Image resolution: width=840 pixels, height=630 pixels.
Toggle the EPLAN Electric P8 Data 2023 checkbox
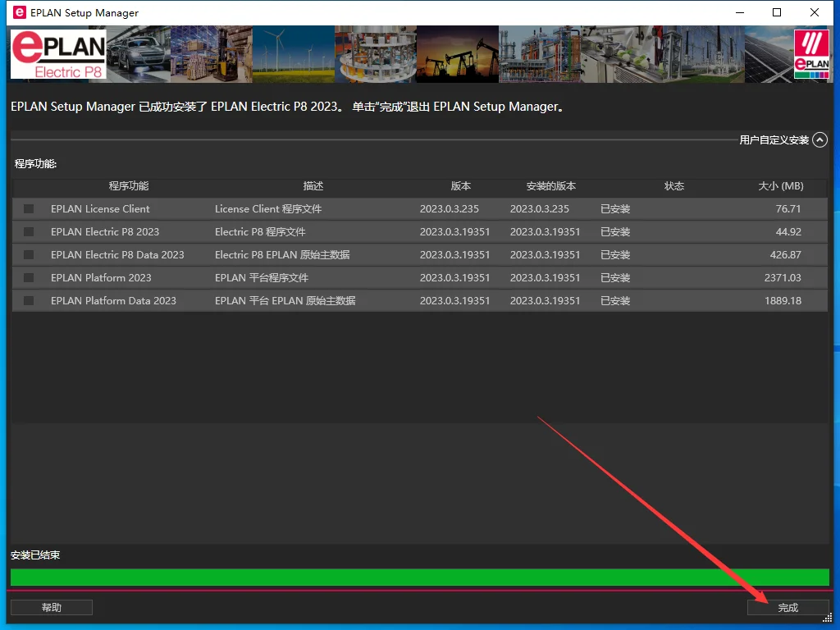click(x=29, y=255)
